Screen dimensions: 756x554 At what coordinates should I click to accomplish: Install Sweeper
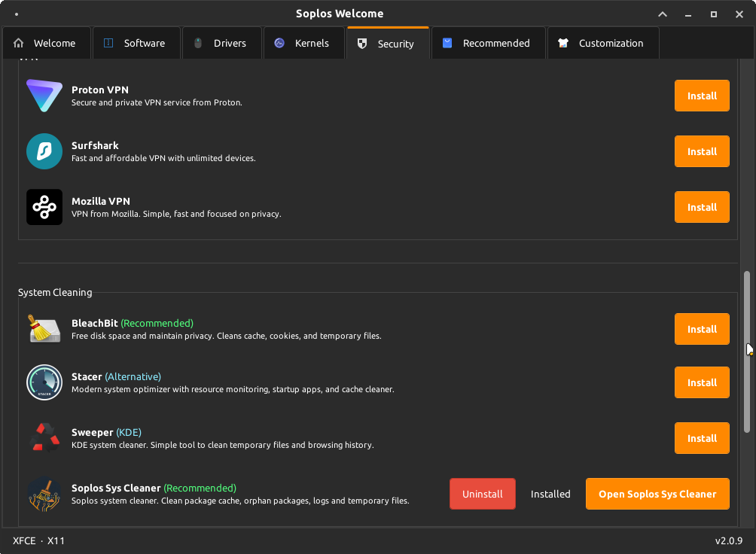(x=702, y=438)
